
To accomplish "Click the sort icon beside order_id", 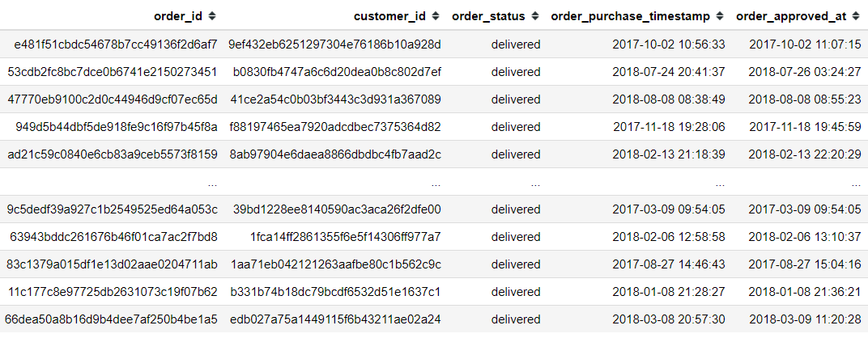I will pos(212,16).
